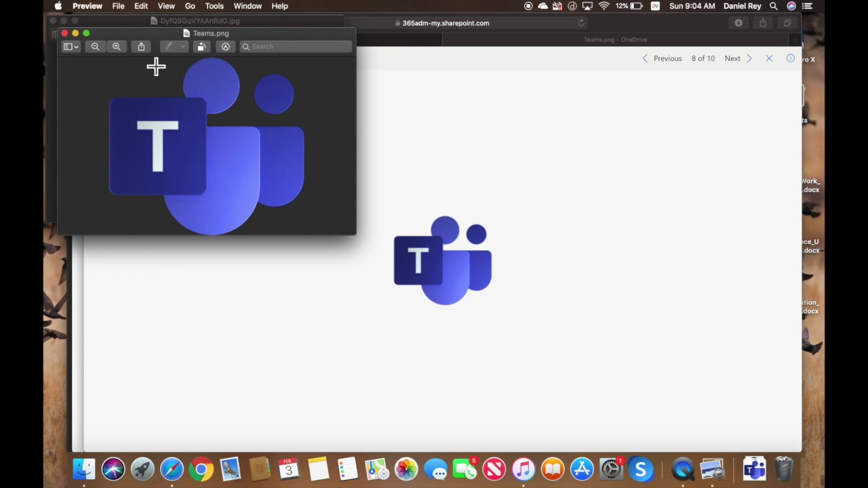Image resolution: width=868 pixels, height=488 pixels.
Task: Close the OneDrive image viewer with X
Action: point(769,58)
